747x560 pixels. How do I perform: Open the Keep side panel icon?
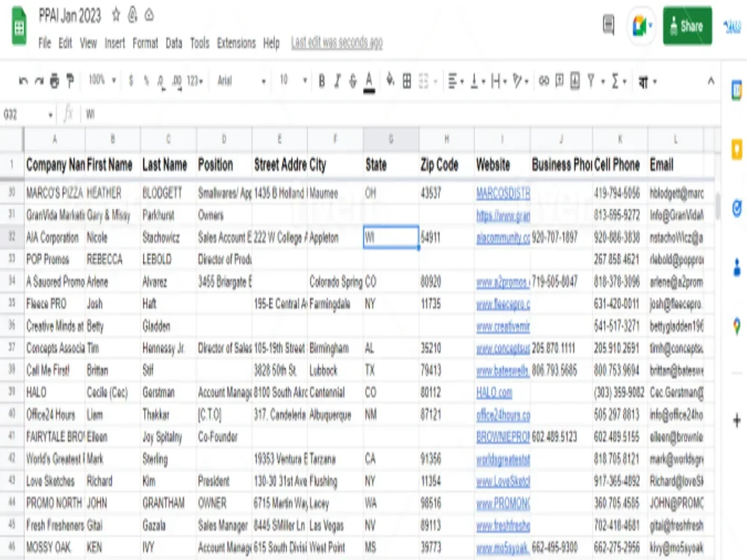[737, 149]
